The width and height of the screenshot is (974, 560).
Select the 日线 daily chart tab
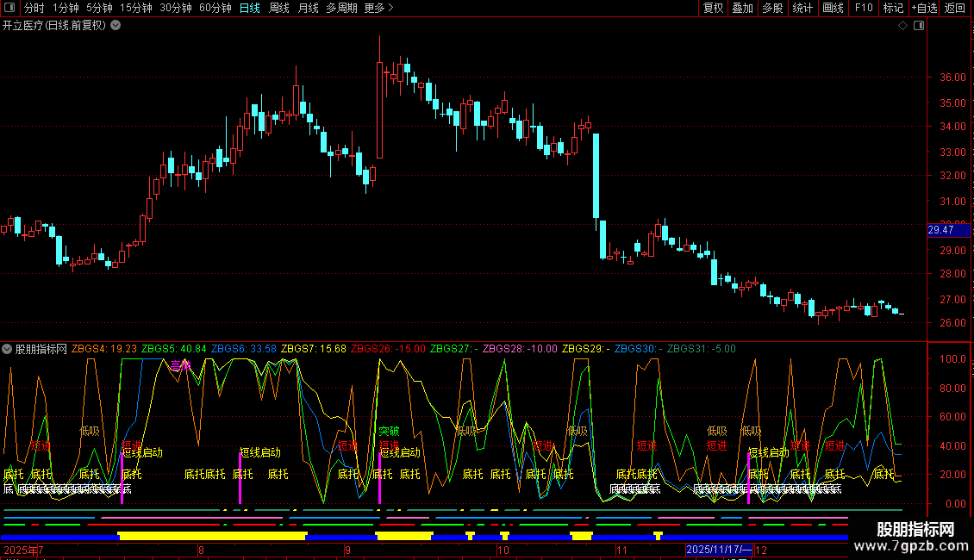pos(250,8)
